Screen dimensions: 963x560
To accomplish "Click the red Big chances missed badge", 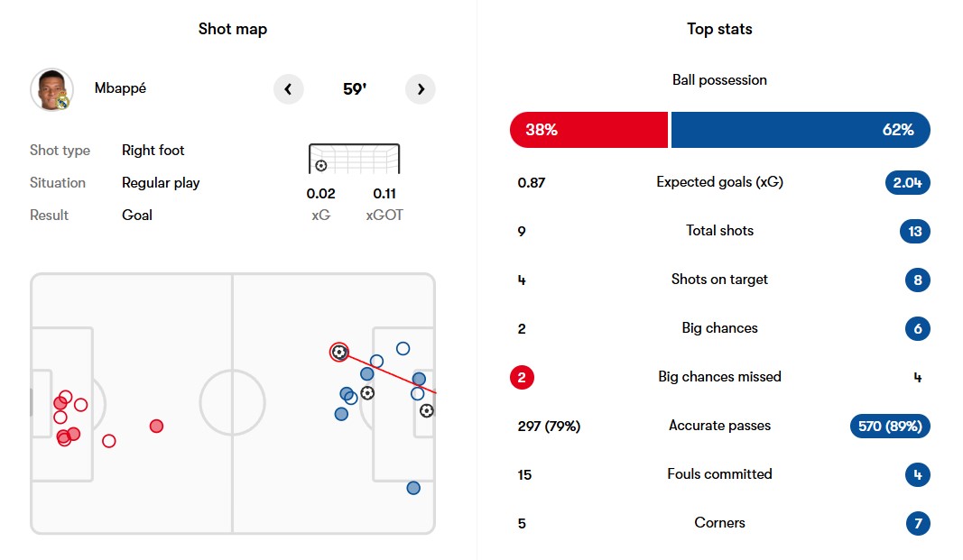I will 522,377.
